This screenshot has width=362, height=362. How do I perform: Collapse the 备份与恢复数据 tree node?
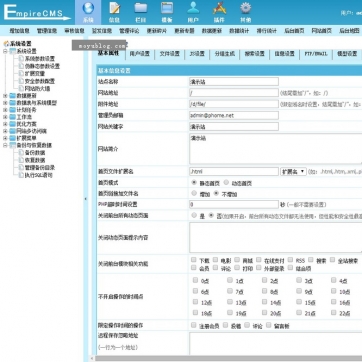tap(5, 145)
